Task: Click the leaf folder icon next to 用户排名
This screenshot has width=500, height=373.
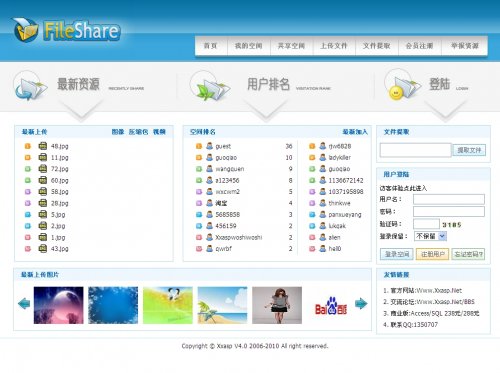Action: pos(210,86)
